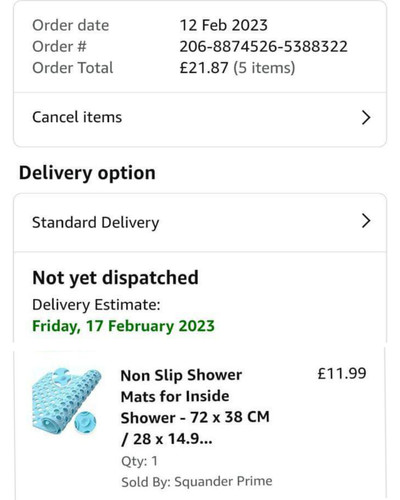Click the 12 Feb 2023 order date value

point(224,25)
